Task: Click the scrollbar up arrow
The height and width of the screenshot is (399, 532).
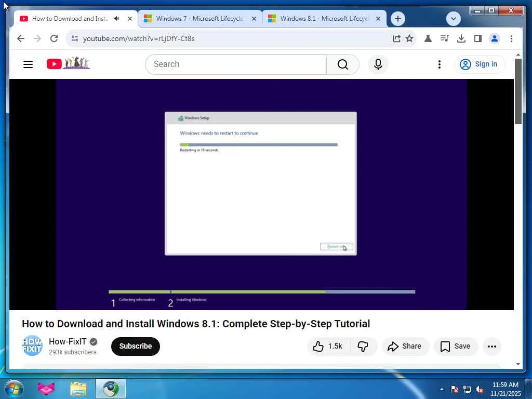Action: click(518, 55)
